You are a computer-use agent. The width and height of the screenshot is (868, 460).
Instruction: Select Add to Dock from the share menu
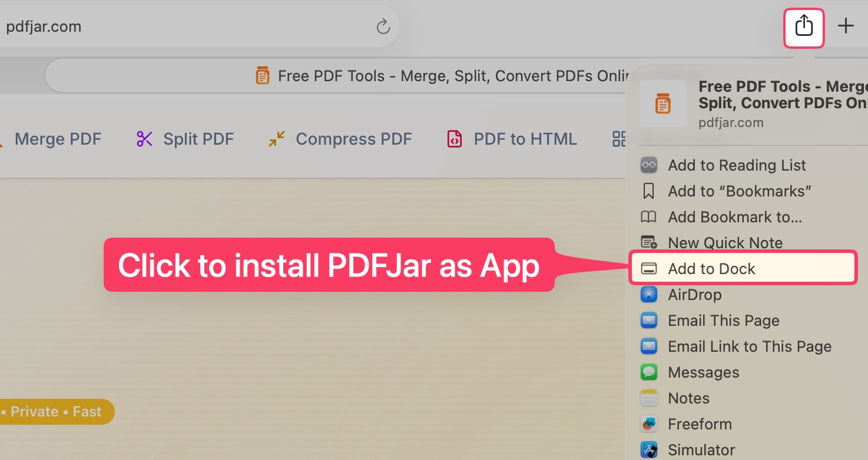711,268
